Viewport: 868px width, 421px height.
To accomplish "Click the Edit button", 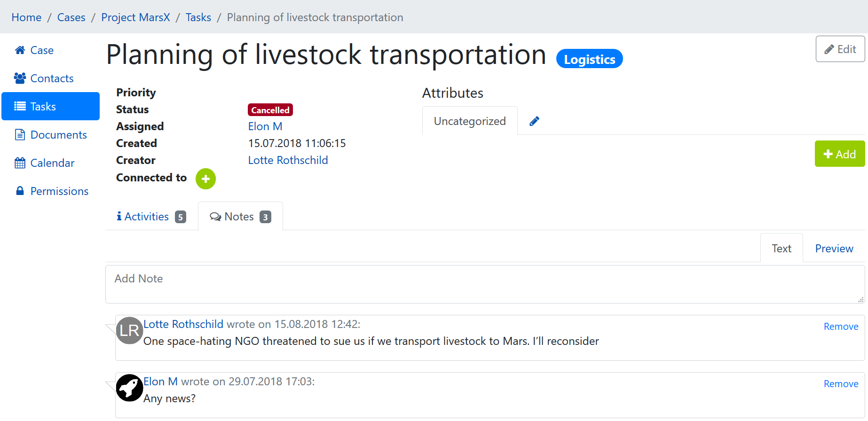I will tap(840, 49).
